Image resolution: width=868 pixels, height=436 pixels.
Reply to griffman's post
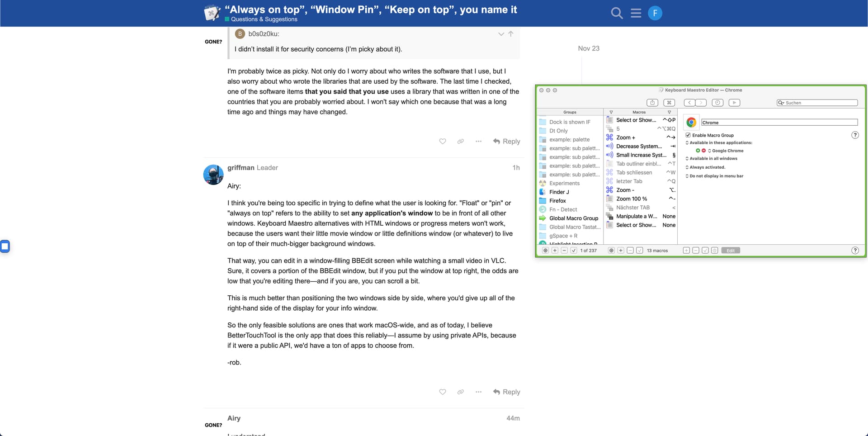[506, 392]
